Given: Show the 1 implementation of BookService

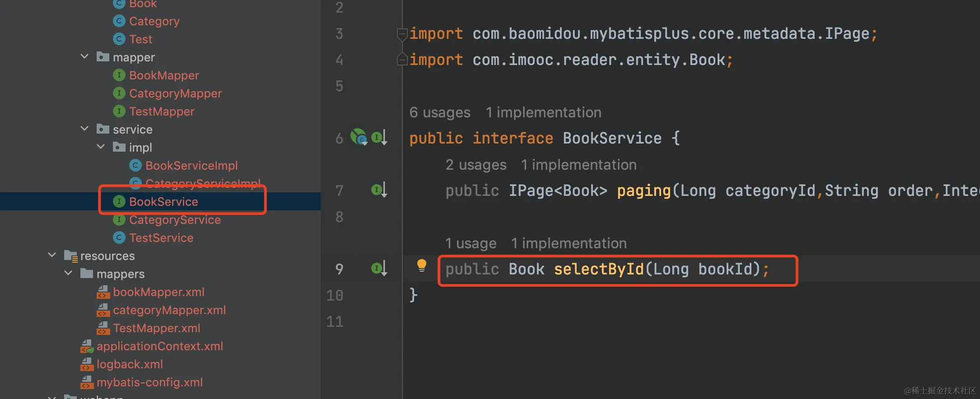Looking at the screenshot, I should click(543, 112).
